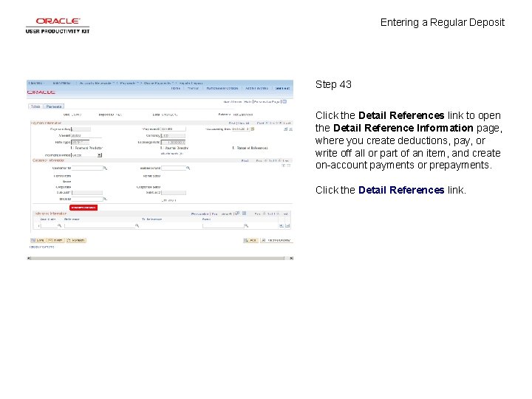Click the horizontal scrollbar's left arrow
This screenshot has height=399, width=532.
pyautogui.click(x=29, y=258)
